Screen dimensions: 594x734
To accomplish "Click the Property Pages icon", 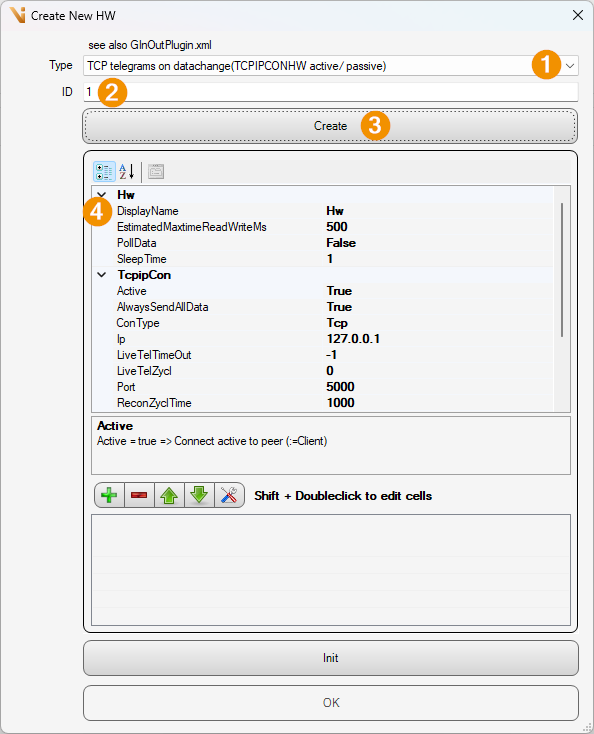I will click(x=156, y=172).
